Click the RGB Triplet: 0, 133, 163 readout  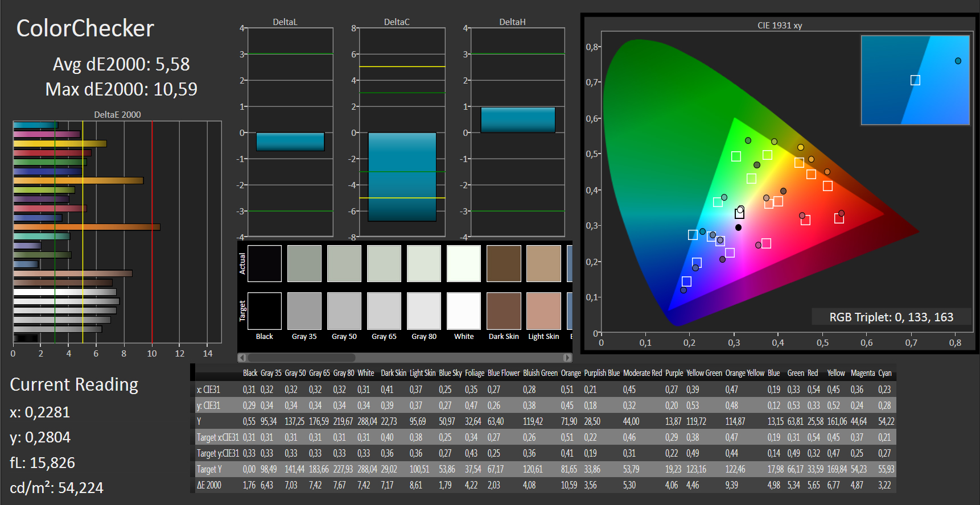click(891, 317)
